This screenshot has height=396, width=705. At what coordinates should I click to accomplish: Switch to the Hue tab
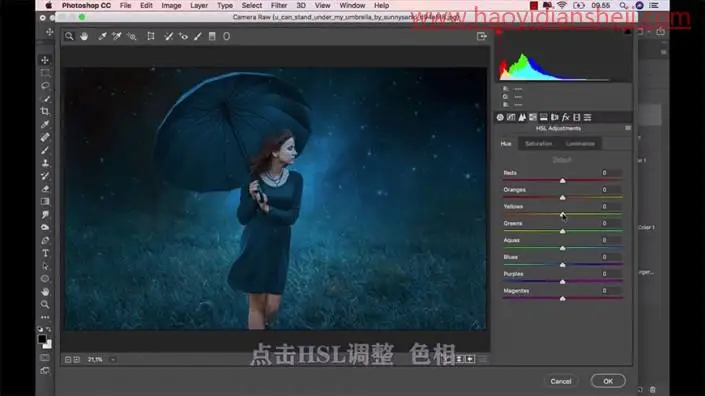pyautogui.click(x=506, y=144)
